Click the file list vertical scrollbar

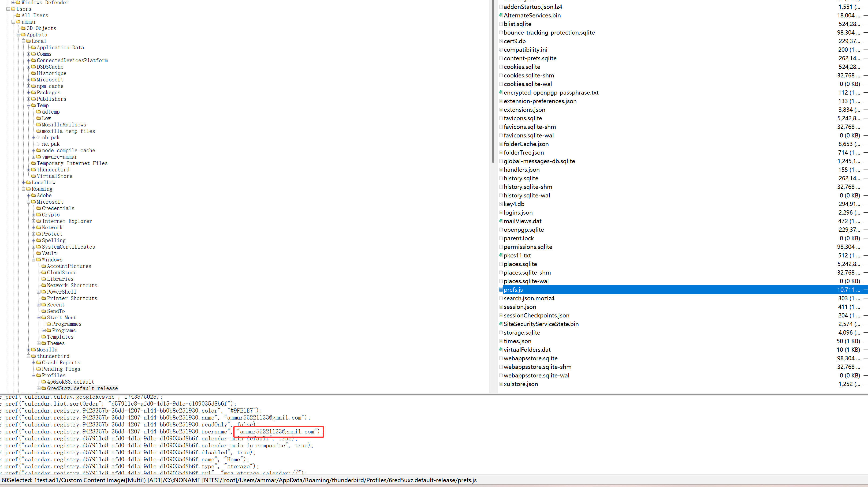[x=493, y=81]
